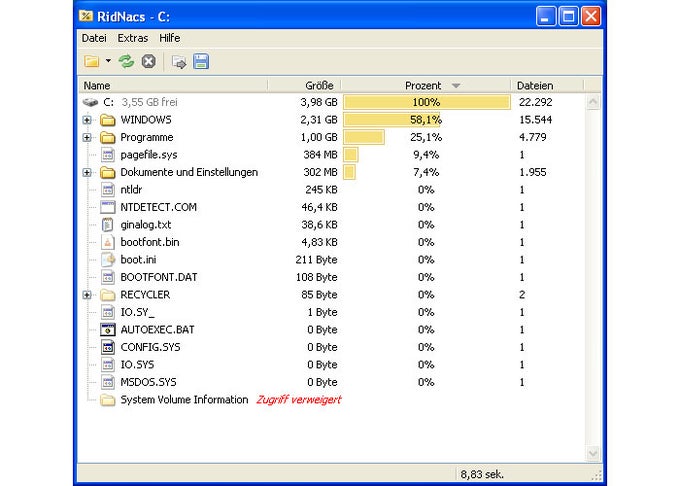Open the Hilfe menu
Viewport: 680px width, 486px height.
[x=170, y=38]
